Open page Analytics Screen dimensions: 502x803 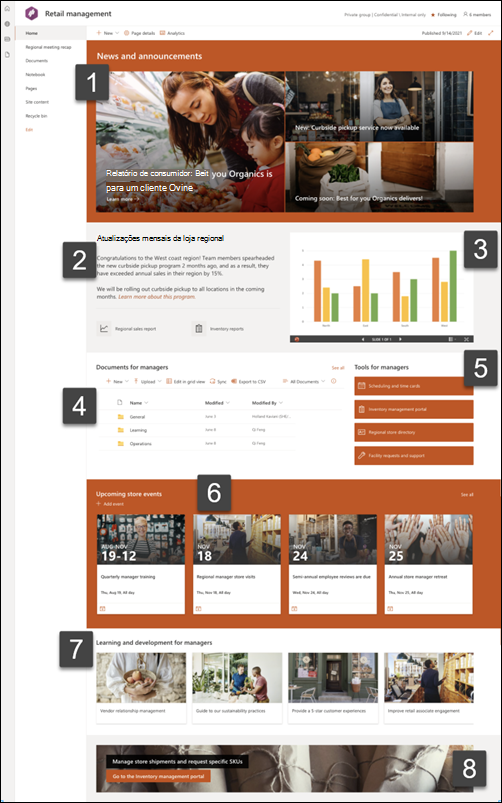click(x=172, y=33)
